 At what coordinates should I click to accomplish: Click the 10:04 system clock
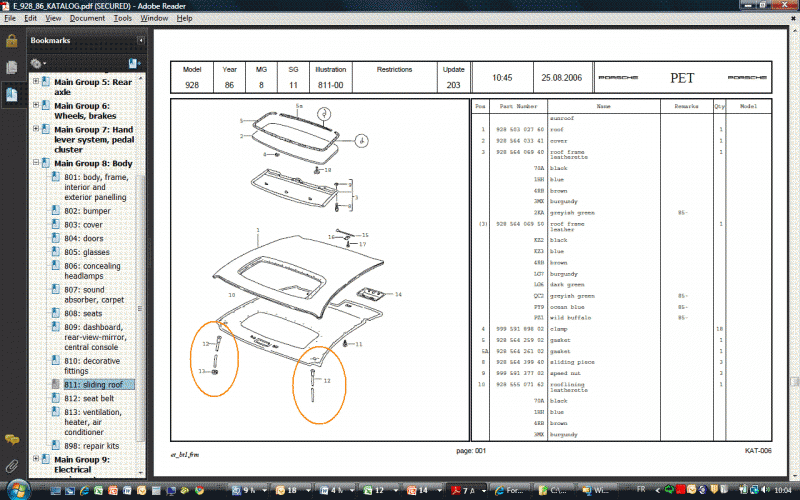tap(783, 490)
